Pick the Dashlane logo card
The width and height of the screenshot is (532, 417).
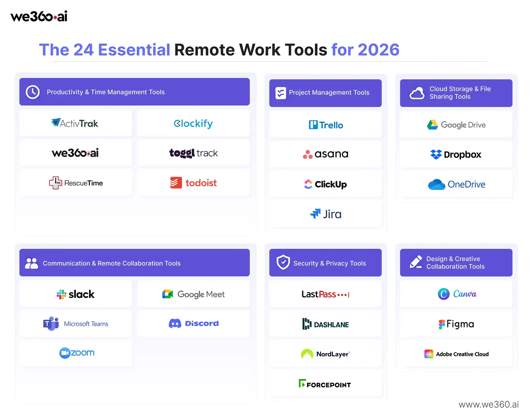(x=326, y=324)
